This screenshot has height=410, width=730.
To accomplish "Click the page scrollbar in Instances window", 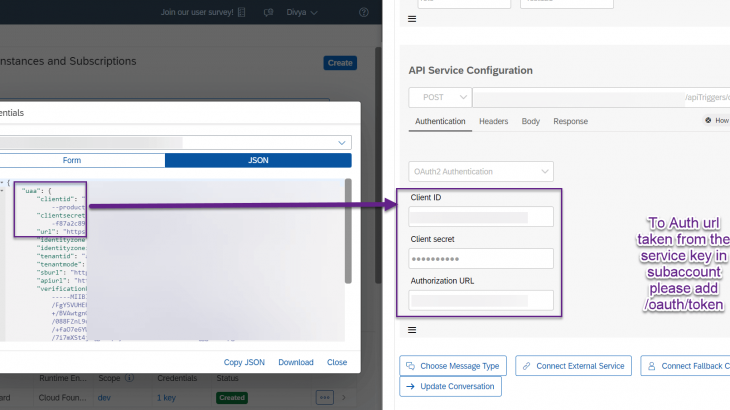I will [379, 165].
